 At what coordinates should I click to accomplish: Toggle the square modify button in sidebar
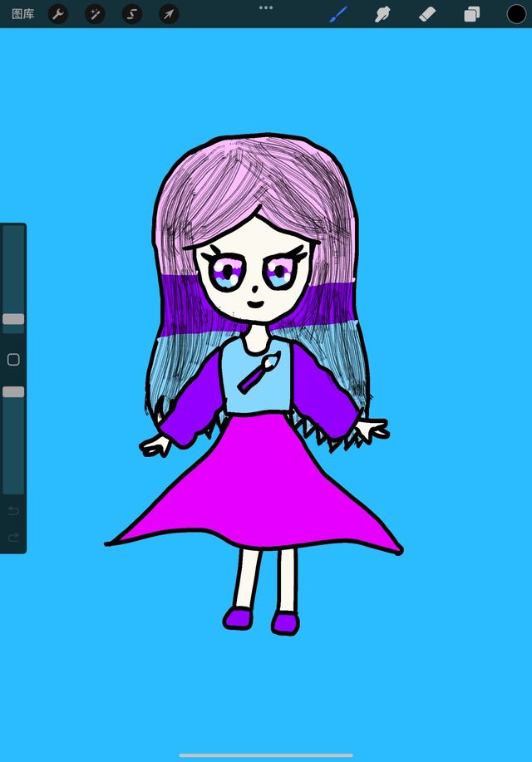(13, 360)
